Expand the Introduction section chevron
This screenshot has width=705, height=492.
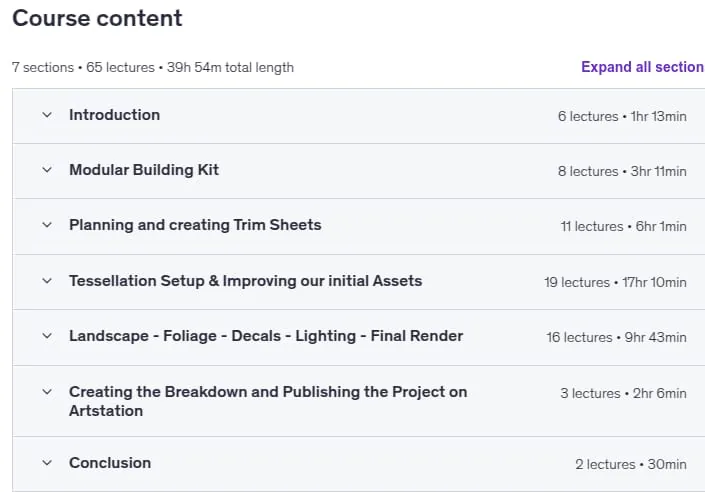(x=47, y=115)
